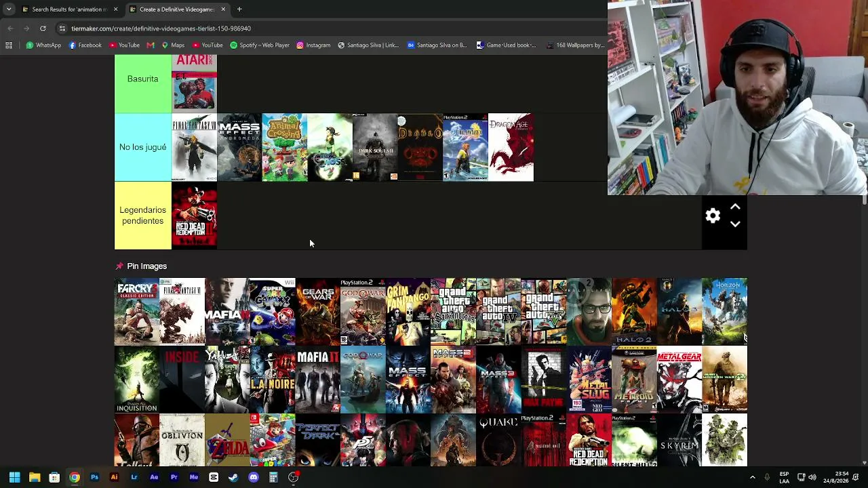Open the Spotify – Web Player bookmark
The width and height of the screenshot is (868, 488).
click(260, 45)
